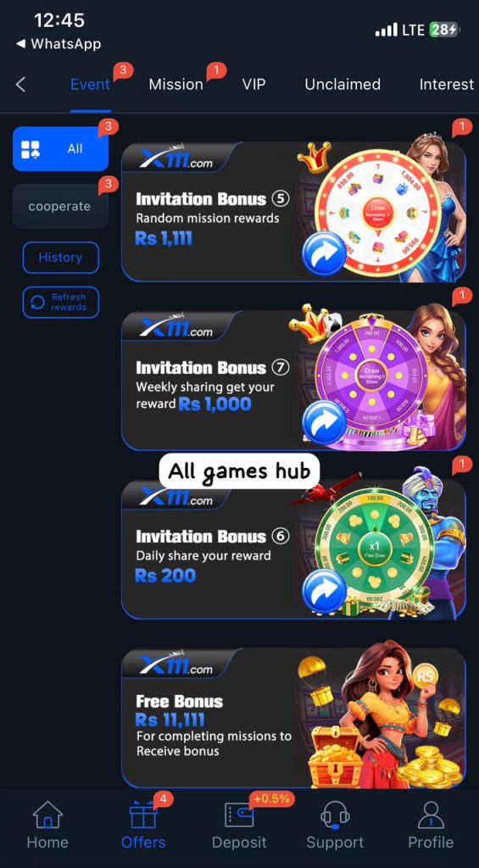This screenshot has height=868, width=479.
Task: Open the Offers gift icon
Action: click(x=143, y=815)
